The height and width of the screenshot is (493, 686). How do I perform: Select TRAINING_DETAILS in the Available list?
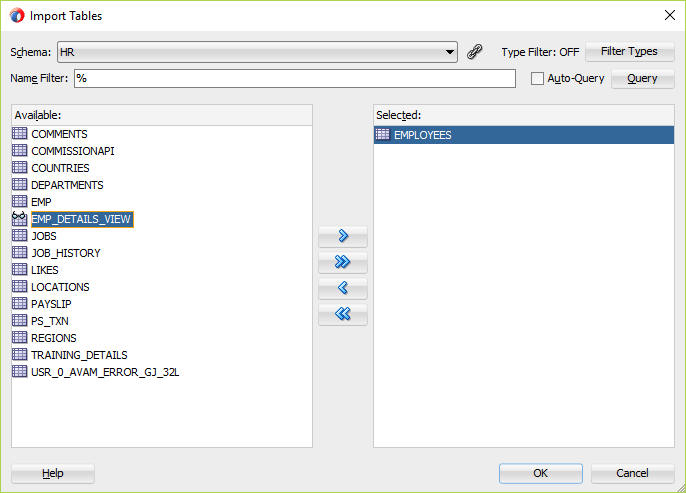79,355
